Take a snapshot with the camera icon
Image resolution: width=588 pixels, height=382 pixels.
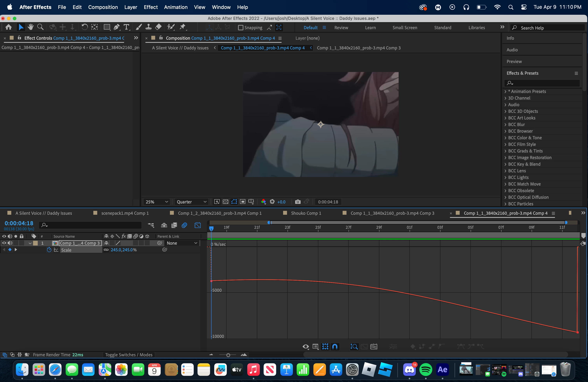coord(298,202)
